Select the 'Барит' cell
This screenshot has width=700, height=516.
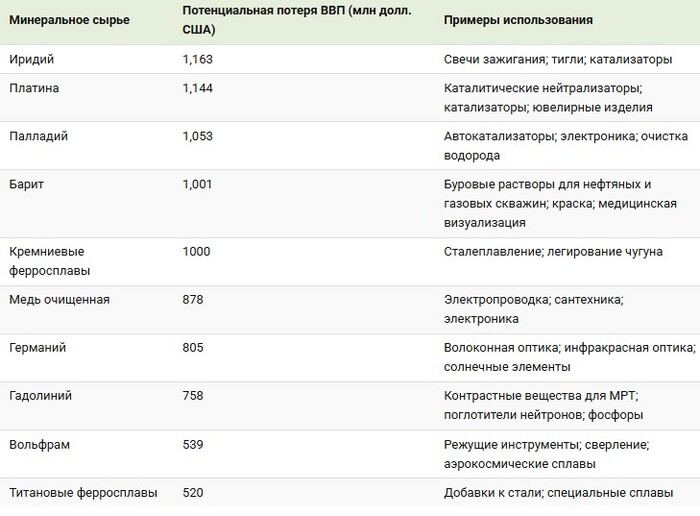(26, 184)
